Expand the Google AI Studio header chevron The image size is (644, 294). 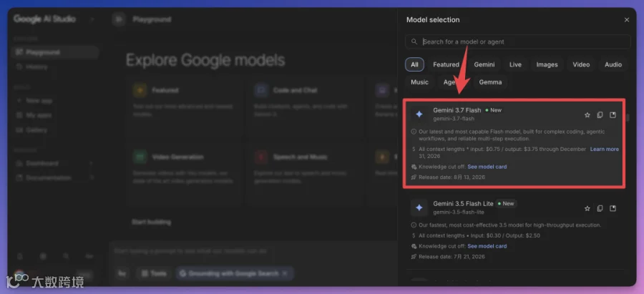(92, 19)
